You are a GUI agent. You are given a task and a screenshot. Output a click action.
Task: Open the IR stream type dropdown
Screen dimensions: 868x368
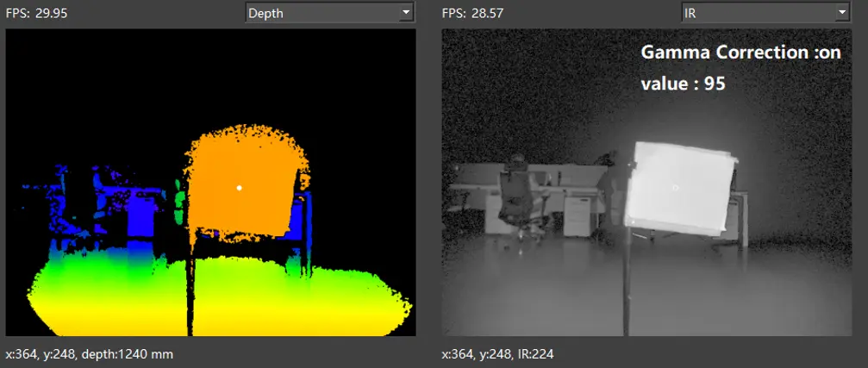click(765, 13)
